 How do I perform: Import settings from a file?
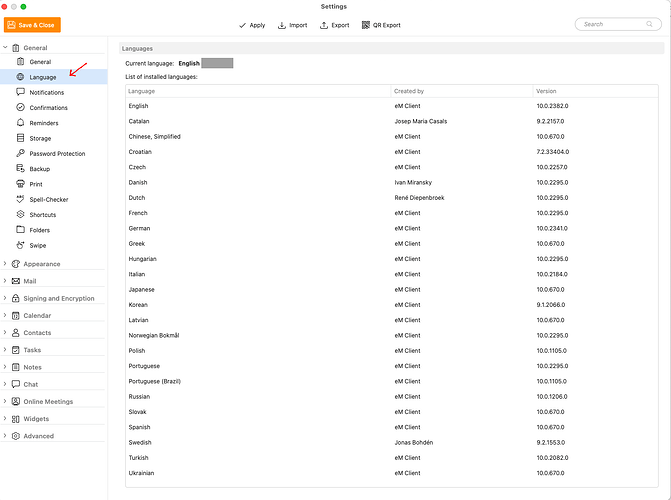[x=293, y=25]
